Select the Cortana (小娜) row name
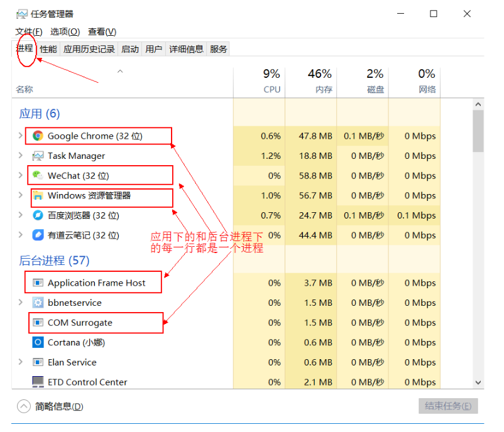This screenshot has width=504, height=432. tap(76, 343)
